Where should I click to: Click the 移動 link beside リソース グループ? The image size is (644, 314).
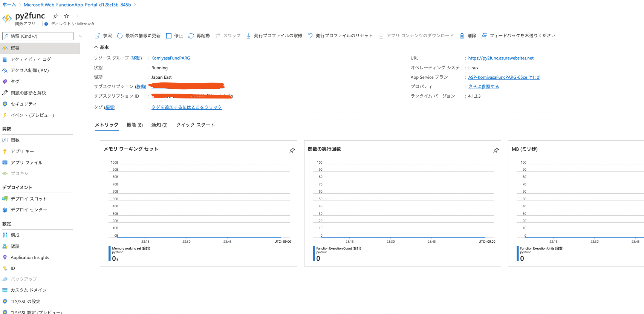tap(136, 58)
